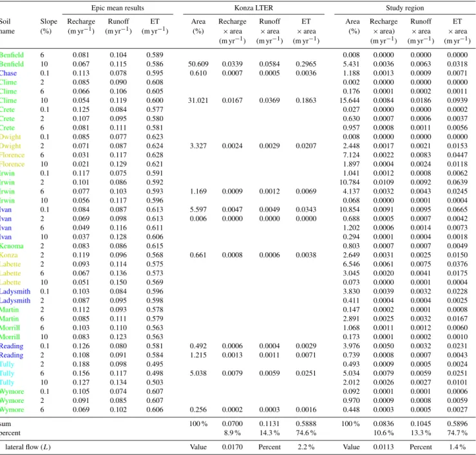Select the Konza soil ET value 0.568

155,255
